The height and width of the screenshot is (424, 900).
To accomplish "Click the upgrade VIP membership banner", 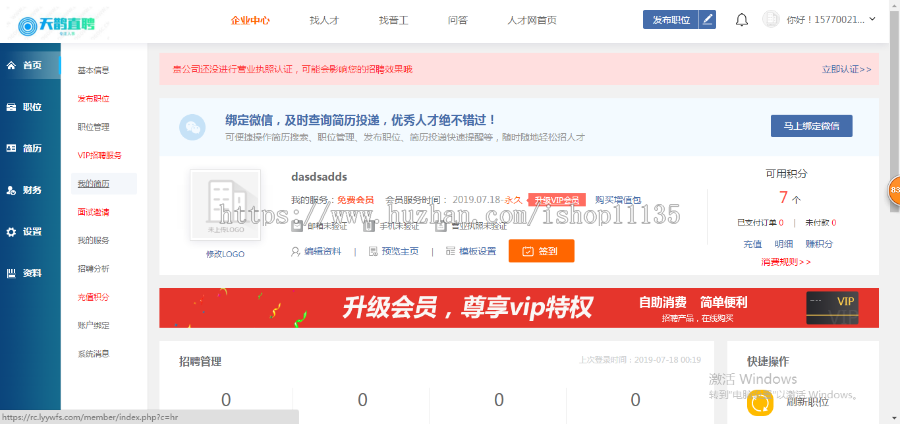I will [x=519, y=307].
